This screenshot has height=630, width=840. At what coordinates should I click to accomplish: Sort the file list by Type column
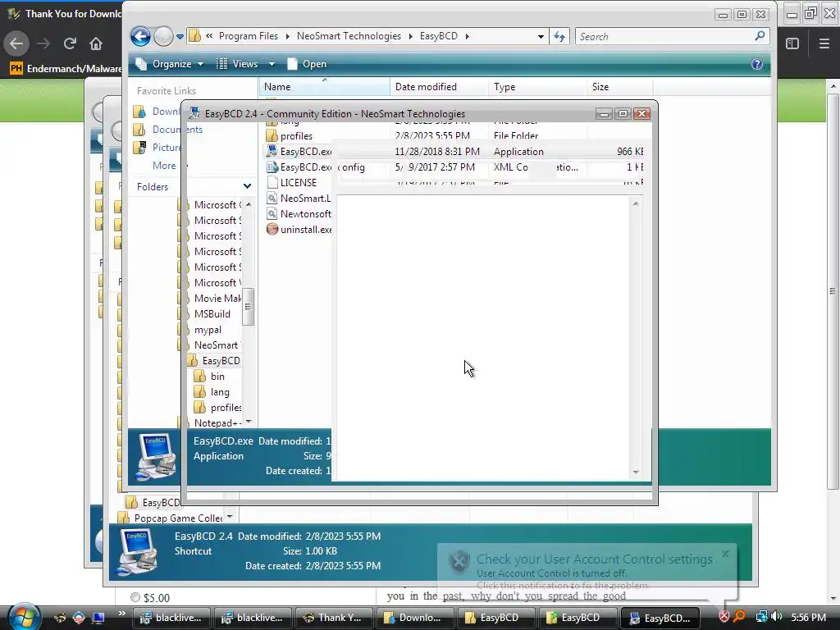537,87
